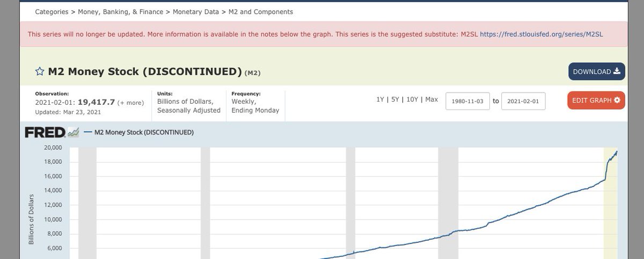Screen dimensions: 644x259
Task: Click the M2 Money Stock legend label
Action: point(144,132)
